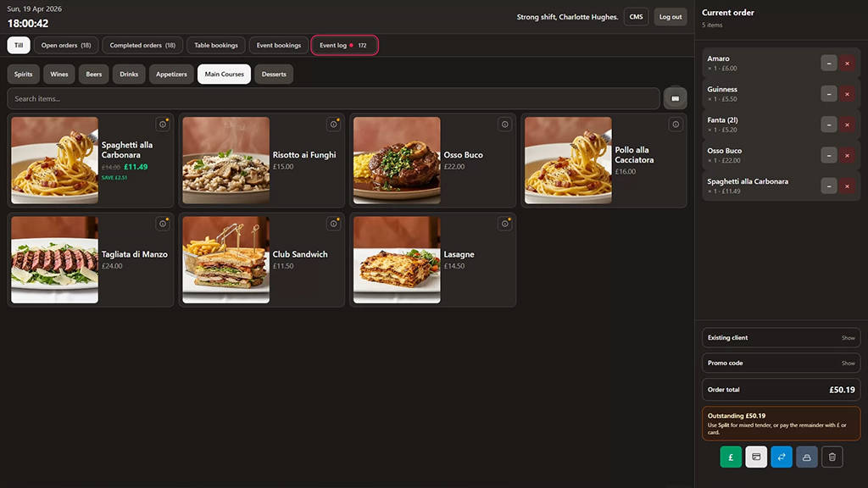
Task: Click the info icon on the Lasagne card
Action: tap(505, 224)
